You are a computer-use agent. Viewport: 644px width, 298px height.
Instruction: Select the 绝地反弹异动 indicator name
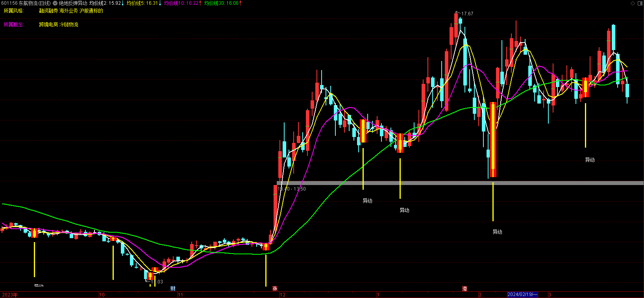pyautogui.click(x=73, y=3)
